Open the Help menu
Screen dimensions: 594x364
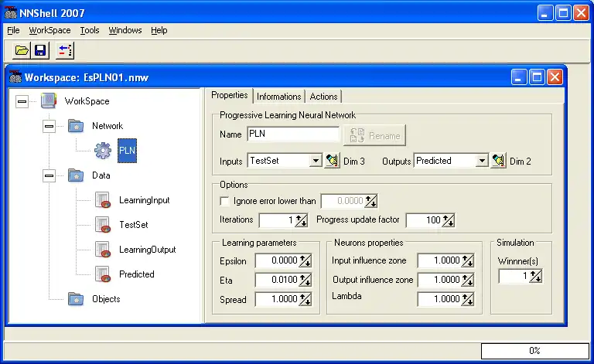[159, 30]
